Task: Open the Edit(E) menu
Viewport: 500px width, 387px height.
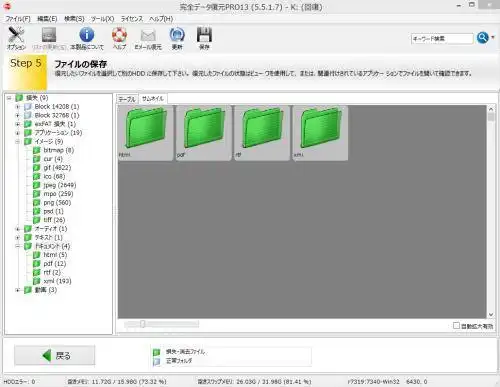Action: pos(47,19)
